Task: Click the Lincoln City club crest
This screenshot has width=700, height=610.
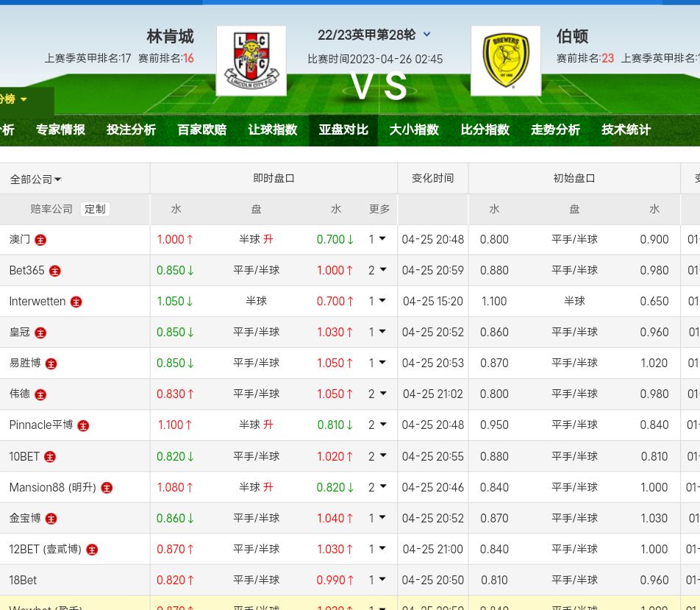Action: pyautogui.click(x=251, y=61)
